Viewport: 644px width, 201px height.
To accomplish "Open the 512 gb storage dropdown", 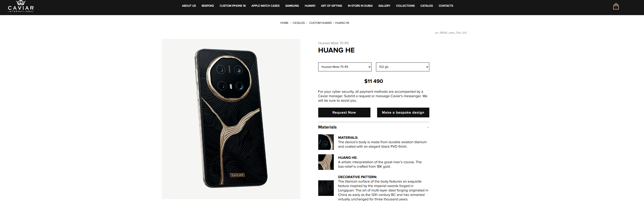I will tap(402, 67).
